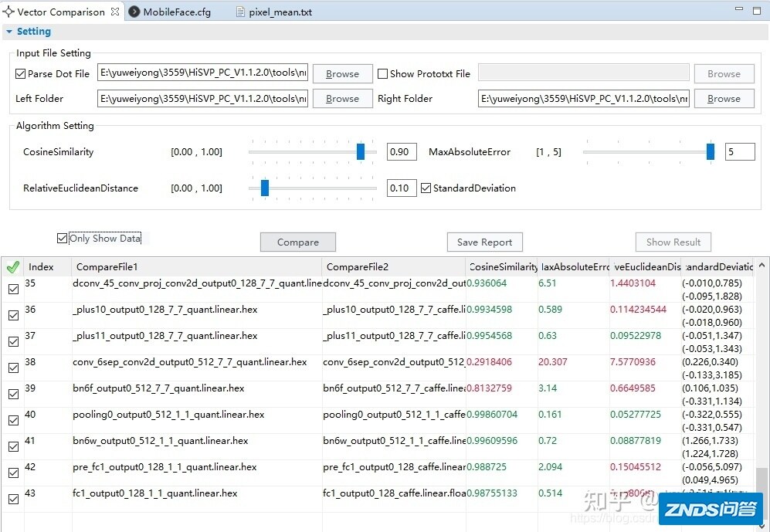
Task: Click max error value 20.307
Action: click(x=552, y=362)
